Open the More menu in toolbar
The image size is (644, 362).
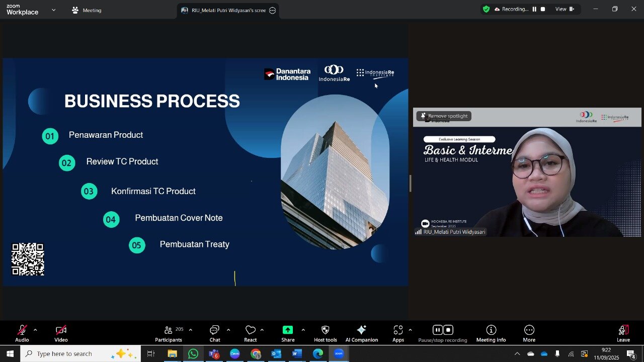pos(529,333)
